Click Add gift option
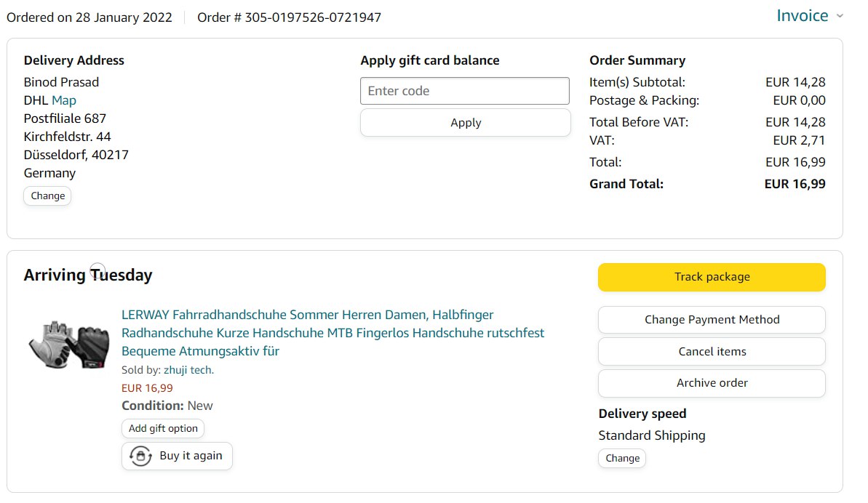The height and width of the screenshot is (503, 868). coord(163,428)
